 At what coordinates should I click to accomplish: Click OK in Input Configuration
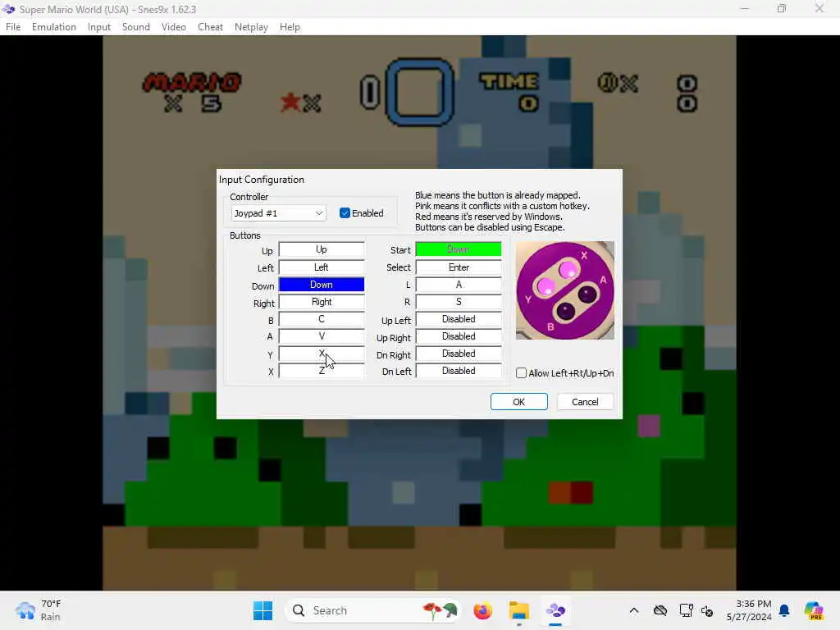click(519, 402)
